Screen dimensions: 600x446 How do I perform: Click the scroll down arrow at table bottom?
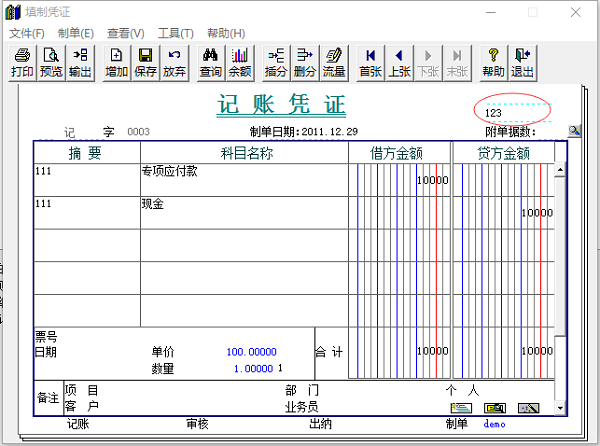560,408
